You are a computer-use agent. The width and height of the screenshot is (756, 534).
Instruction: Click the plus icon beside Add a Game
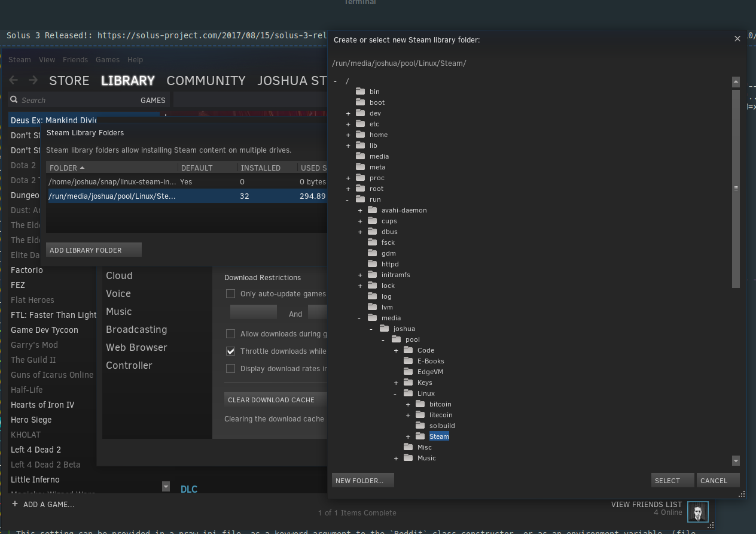click(x=14, y=504)
